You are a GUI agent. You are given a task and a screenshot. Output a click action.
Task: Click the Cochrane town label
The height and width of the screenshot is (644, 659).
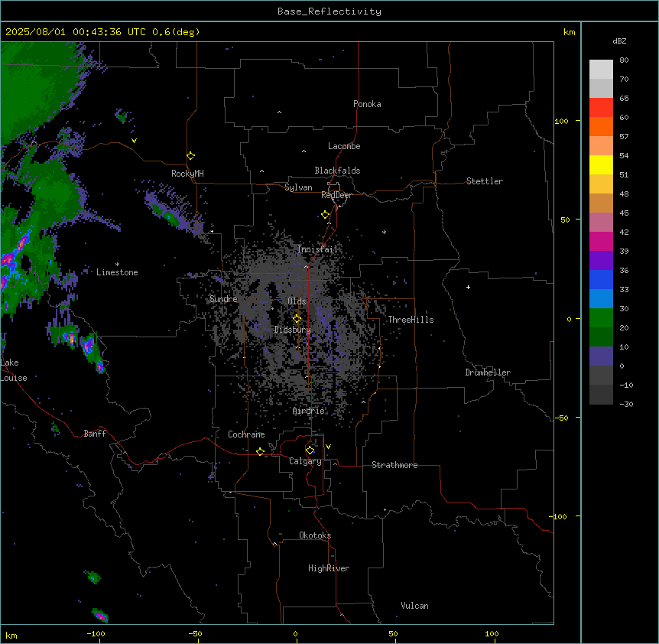[246, 434]
